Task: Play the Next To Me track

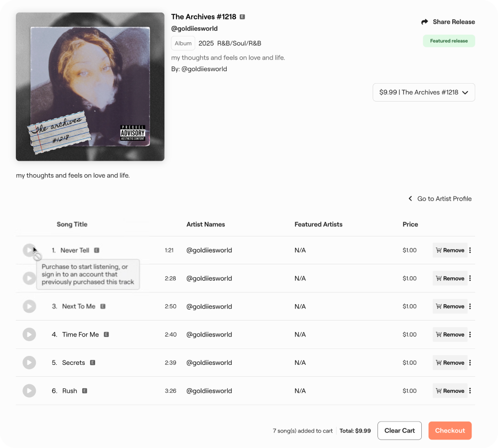Action: click(29, 307)
